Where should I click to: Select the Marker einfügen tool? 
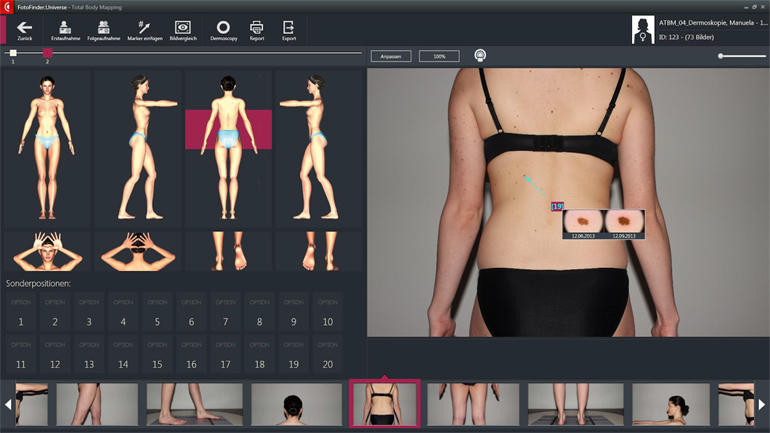(143, 29)
